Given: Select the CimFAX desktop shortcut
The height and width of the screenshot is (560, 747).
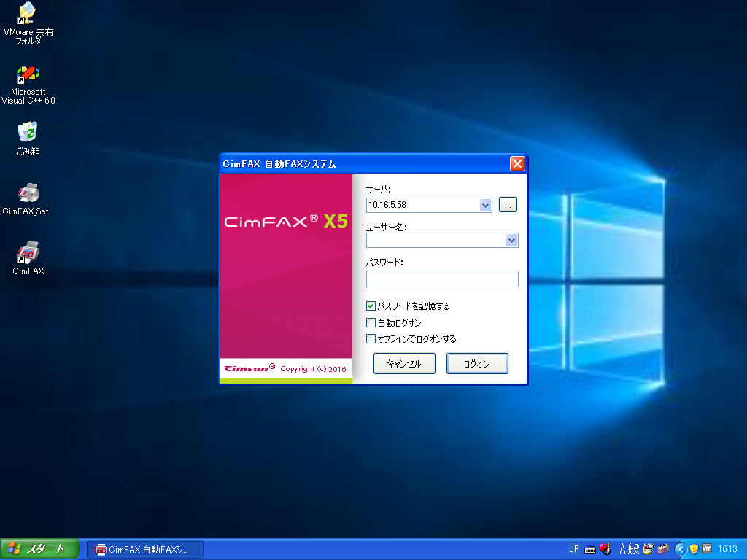Looking at the screenshot, I should click(x=28, y=258).
